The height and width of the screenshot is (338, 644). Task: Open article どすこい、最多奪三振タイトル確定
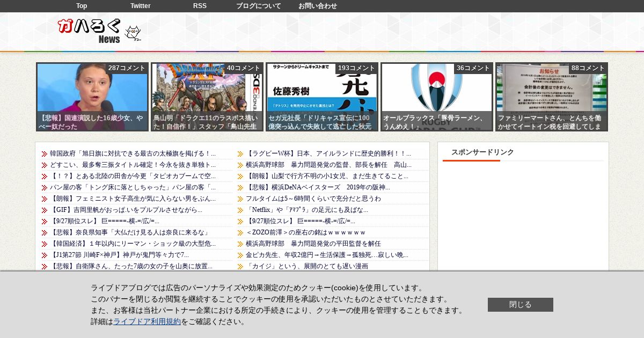point(133,165)
